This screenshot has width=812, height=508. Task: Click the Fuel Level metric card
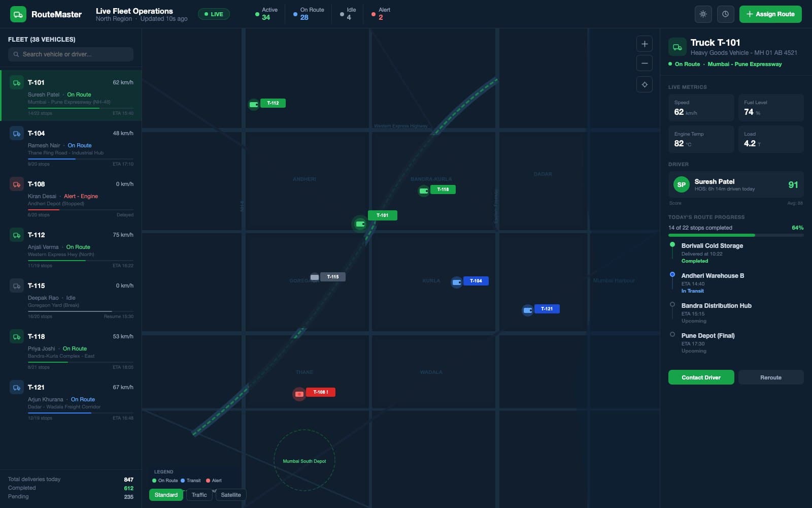click(x=771, y=108)
